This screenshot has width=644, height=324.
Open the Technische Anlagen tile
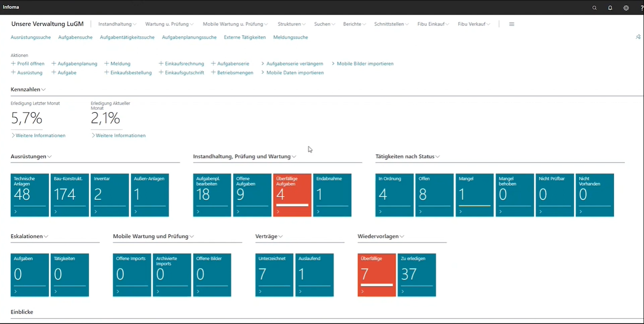point(30,195)
